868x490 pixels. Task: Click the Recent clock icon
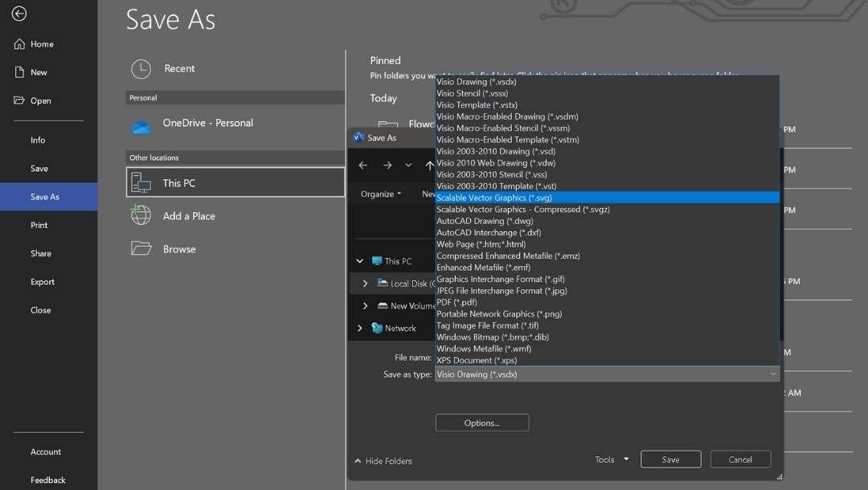[141, 69]
